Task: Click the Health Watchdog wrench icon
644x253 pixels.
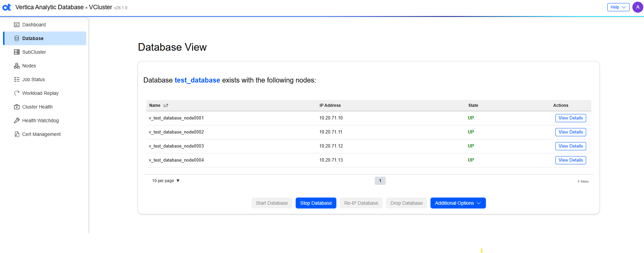Action: pyautogui.click(x=17, y=121)
